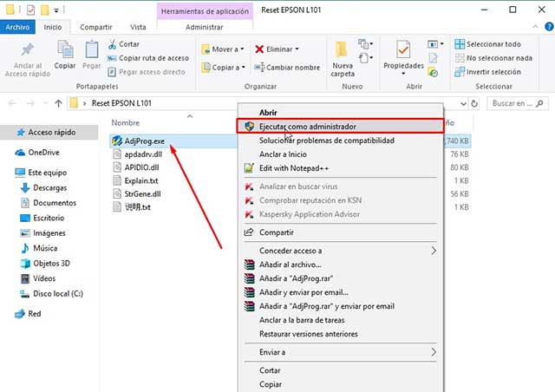
Task: Click the Copiar icon in Portapapeles
Action: pos(65,49)
